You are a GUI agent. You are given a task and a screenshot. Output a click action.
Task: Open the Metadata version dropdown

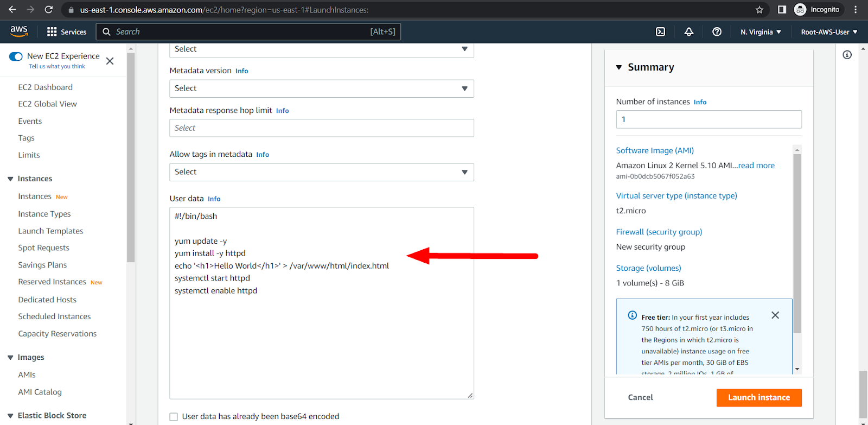322,88
